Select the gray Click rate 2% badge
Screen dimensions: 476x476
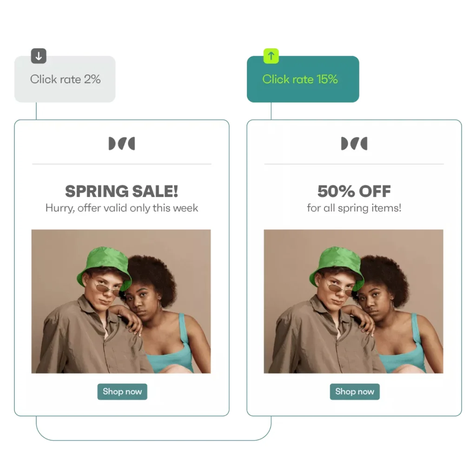point(65,79)
